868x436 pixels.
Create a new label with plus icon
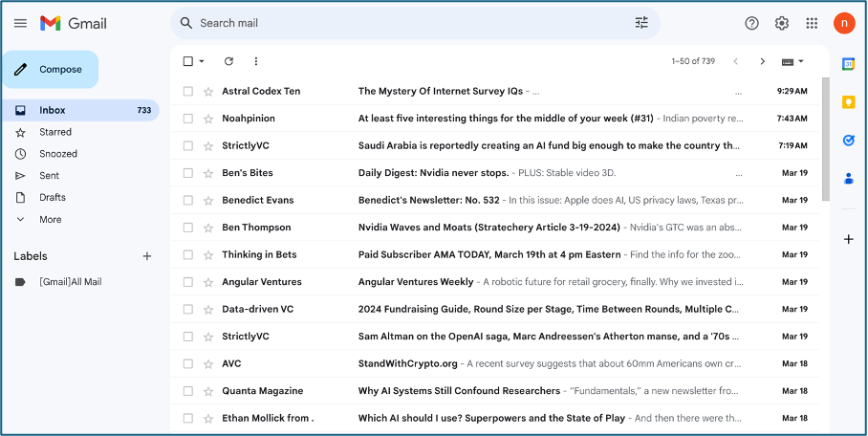pyautogui.click(x=146, y=256)
